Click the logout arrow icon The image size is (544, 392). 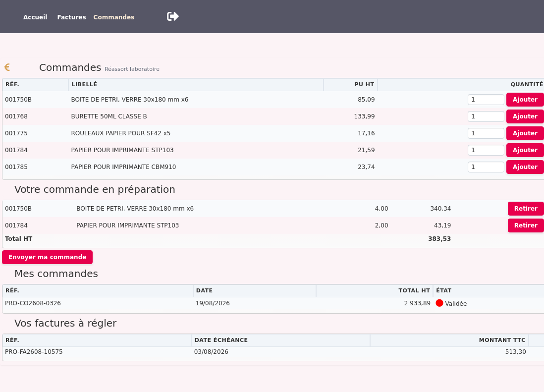pos(173,16)
